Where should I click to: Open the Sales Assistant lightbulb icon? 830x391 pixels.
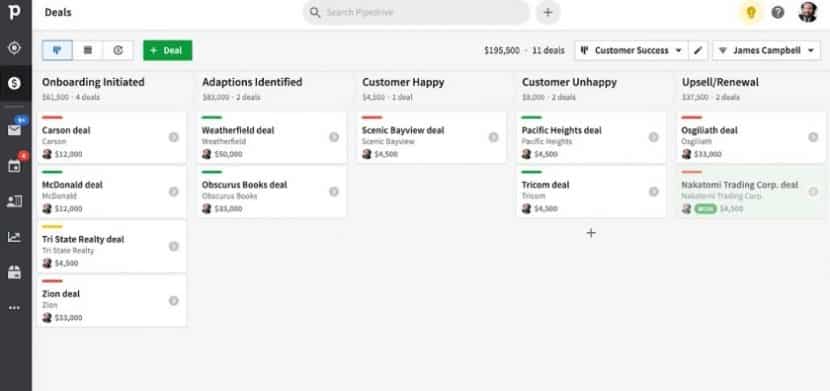[x=751, y=12]
